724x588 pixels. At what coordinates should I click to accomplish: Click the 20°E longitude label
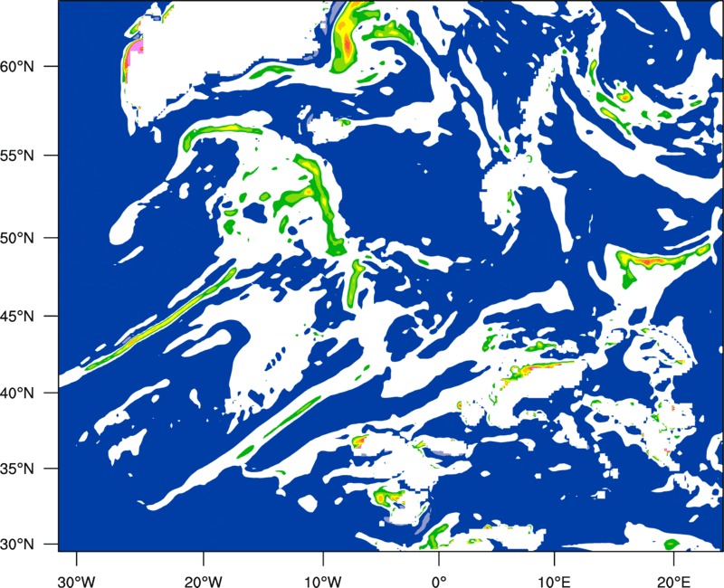673,582
